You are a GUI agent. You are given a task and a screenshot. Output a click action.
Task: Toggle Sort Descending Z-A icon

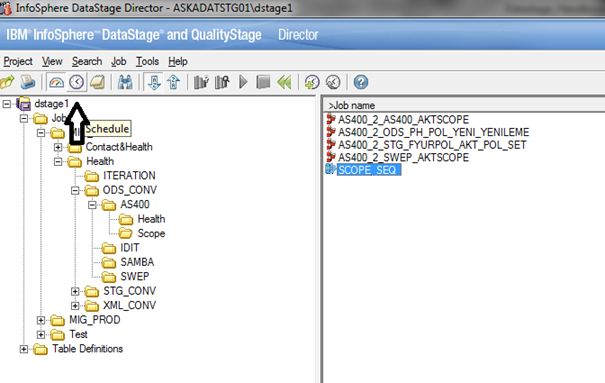pyautogui.click(x=174, y=82)
